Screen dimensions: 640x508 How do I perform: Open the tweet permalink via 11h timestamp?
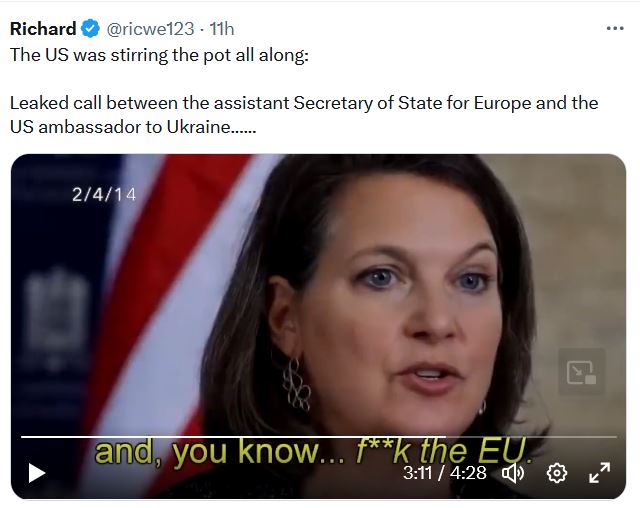(x=222, y=29)
